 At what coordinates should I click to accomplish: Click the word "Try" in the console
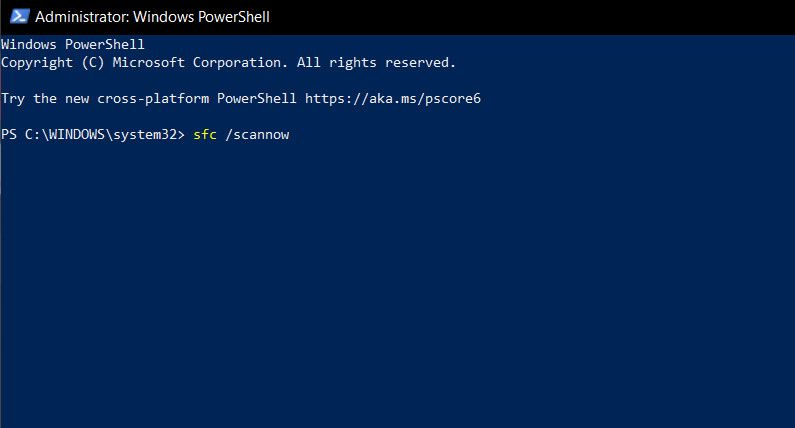coord(13,98)
